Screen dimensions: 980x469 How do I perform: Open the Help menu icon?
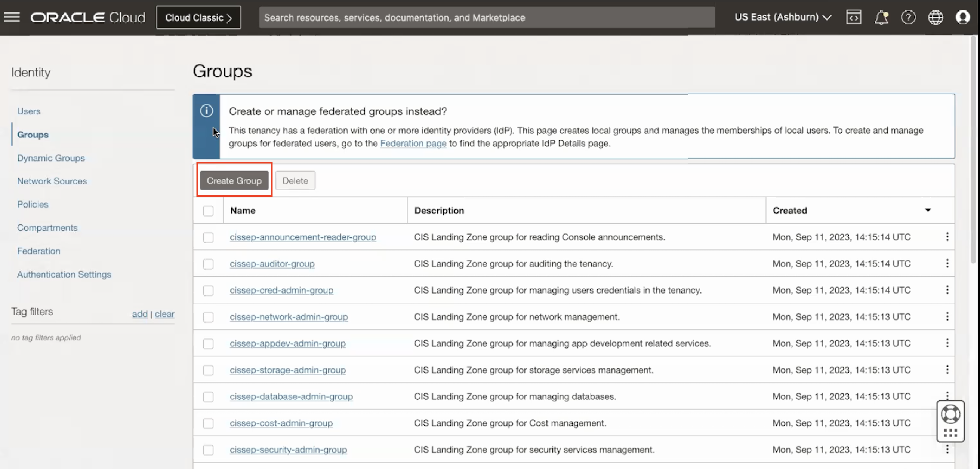click(909, 17)
